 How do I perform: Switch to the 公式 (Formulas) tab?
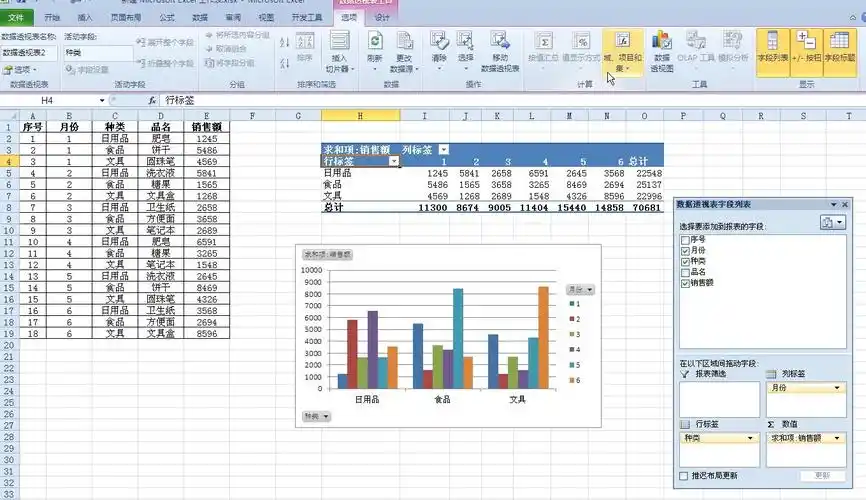(x=167, y=18)
